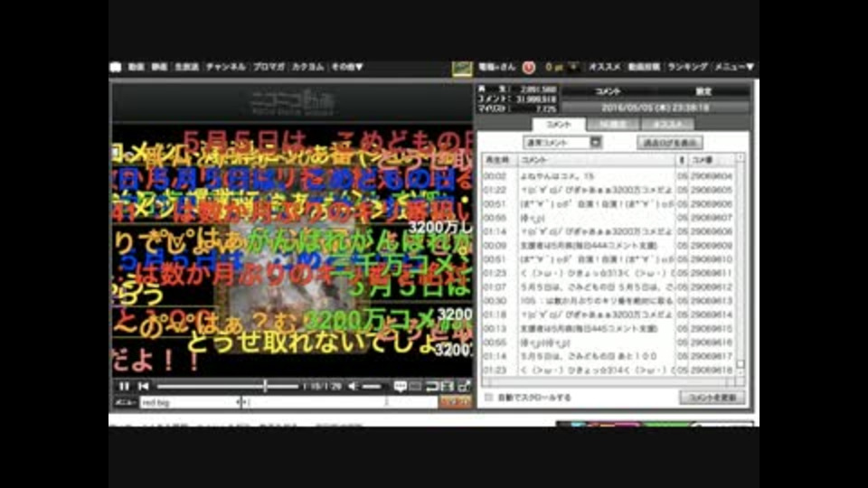
Task: Open the Niconico TV logo home icon
Action: (115, 67)
